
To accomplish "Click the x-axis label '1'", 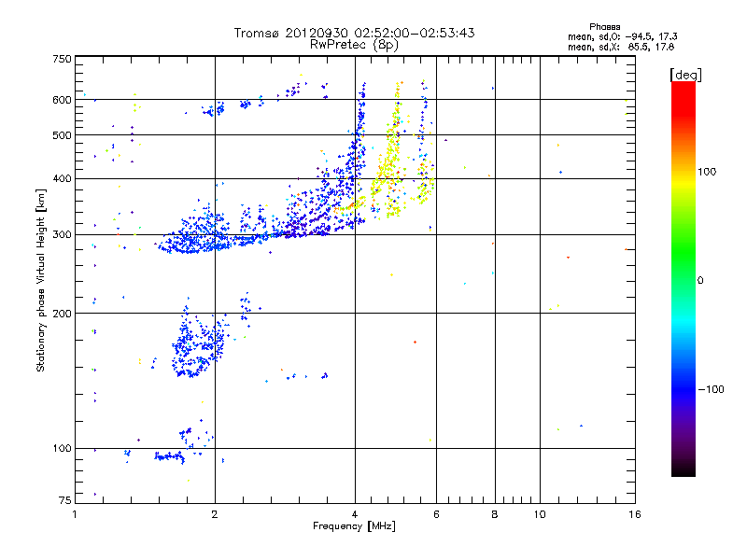I will pyautogui.click(x=75, y=514).
